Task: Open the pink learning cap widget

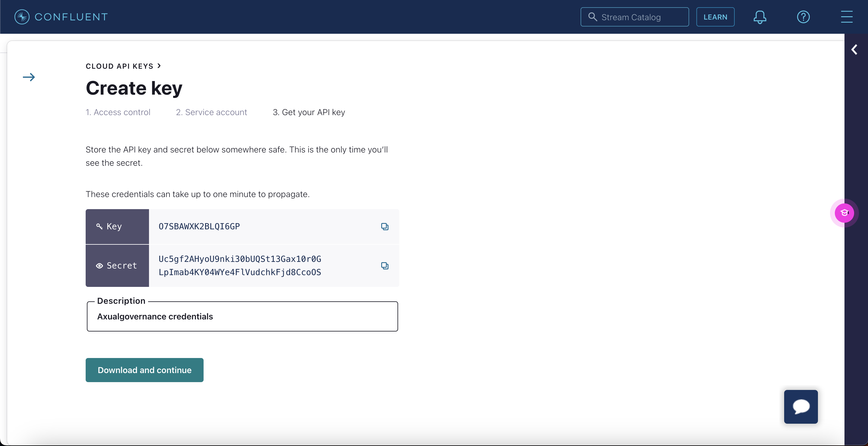Action: coord(844,213)
